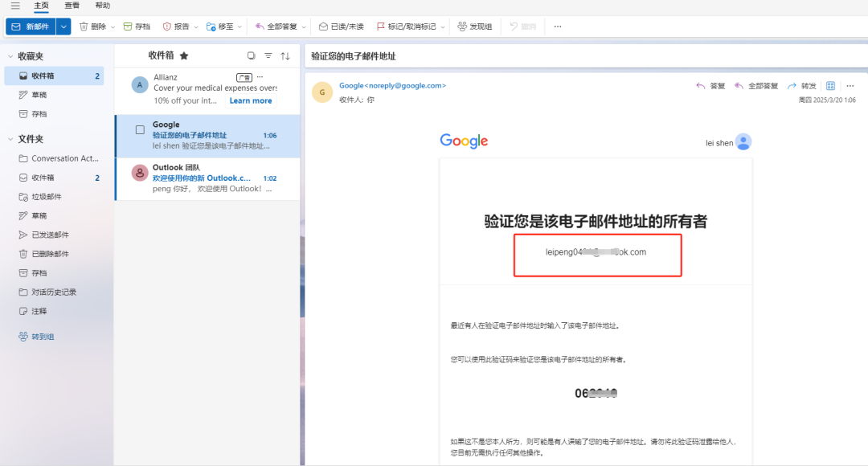
Task: Click the 删除 trash toolbar button
Action: tap(92, 27)
